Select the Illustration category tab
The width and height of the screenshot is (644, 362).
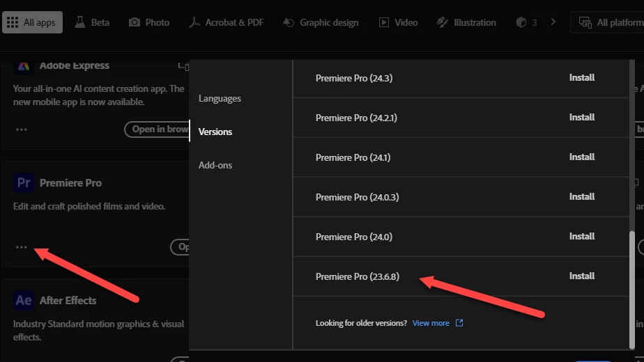click(466, 22)
